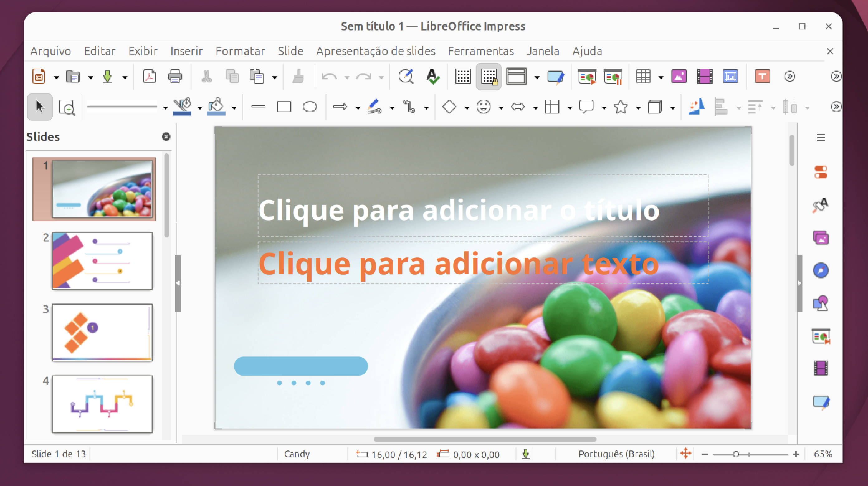This screenshot has width=868, height=486.
Task: Toggle Snap to Grid button
Action: 489,77
